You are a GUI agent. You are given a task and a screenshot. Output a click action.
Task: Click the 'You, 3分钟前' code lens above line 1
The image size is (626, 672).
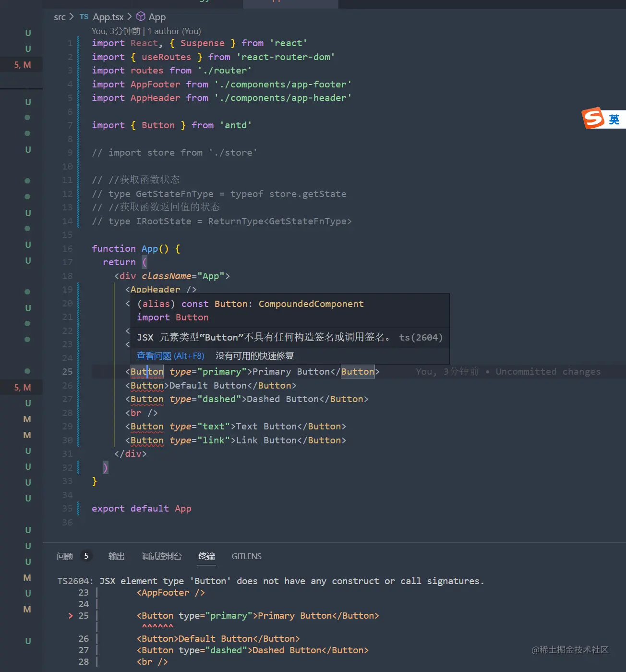[x=116, y=31]
